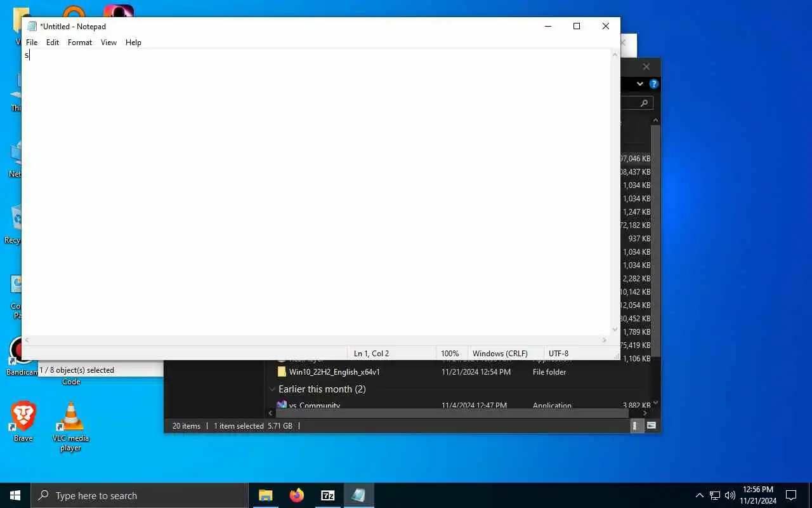Click the '1,247 KB' size cell
812x508 pixels.
(636, 212)
